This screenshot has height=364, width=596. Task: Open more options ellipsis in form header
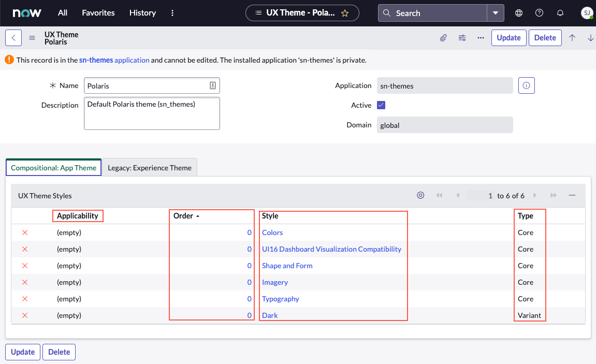click(x=481, y=38)
